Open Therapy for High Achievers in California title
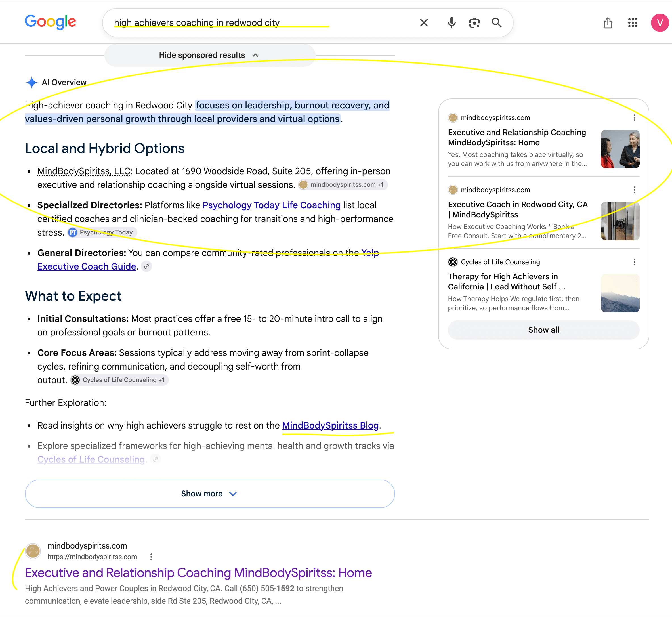This screenshot has height=617, width=672. [507, 282]
